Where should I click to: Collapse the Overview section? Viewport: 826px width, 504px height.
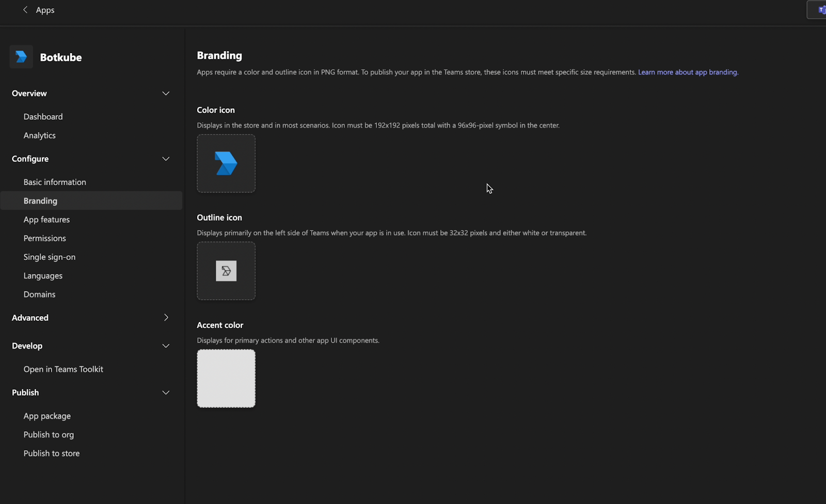pos(165,93)
